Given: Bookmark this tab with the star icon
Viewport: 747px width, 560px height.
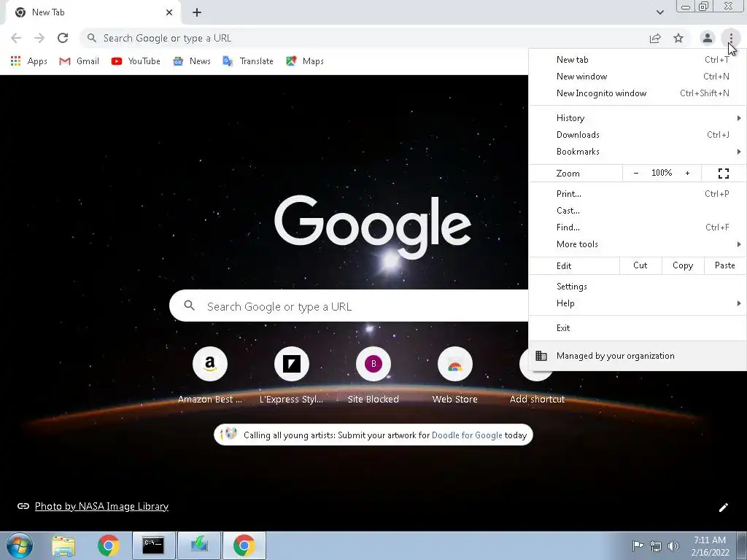Looking at the screenshot, I should pyautogui.click(x=678, y=38).
